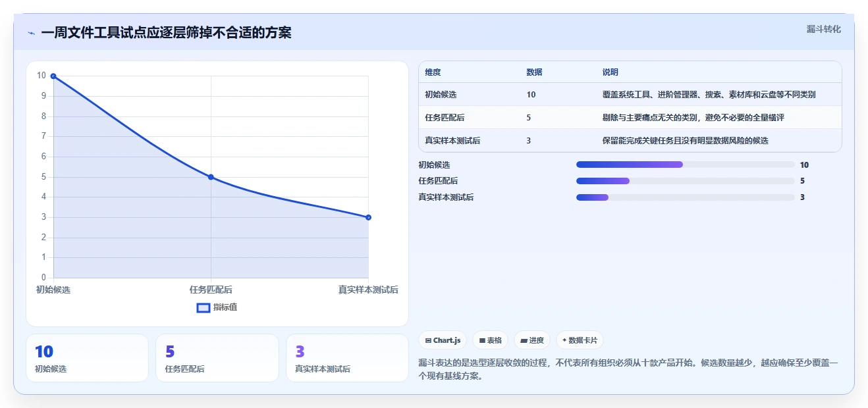Image resolution: width=868 pixels, height=408 pixels.
Task: Click the Chart.js tag
Action: (x=443, y=340)
